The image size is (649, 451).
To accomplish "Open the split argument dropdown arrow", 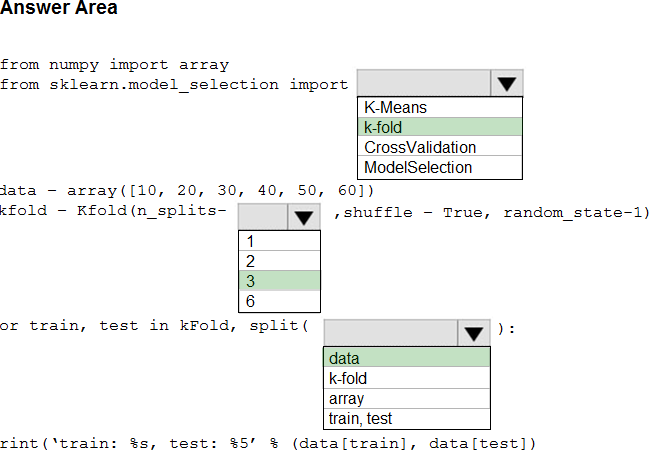I will (474, 333).
